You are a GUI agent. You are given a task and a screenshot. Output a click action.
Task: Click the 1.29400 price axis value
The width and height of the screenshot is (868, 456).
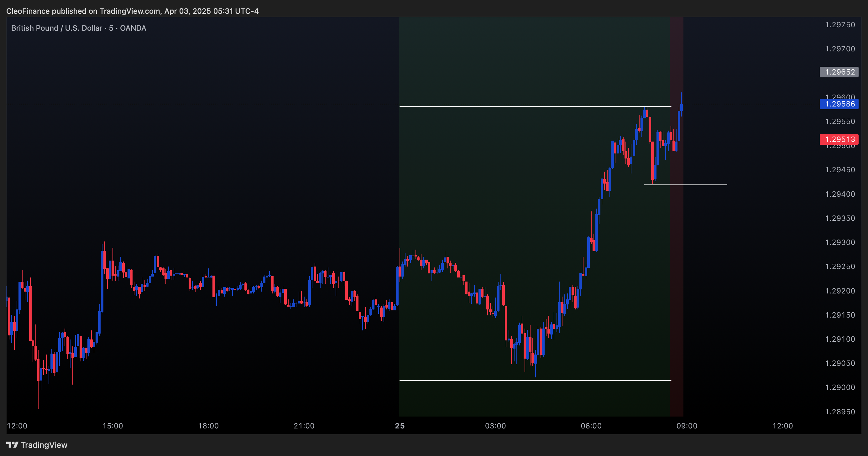(840, 194)
